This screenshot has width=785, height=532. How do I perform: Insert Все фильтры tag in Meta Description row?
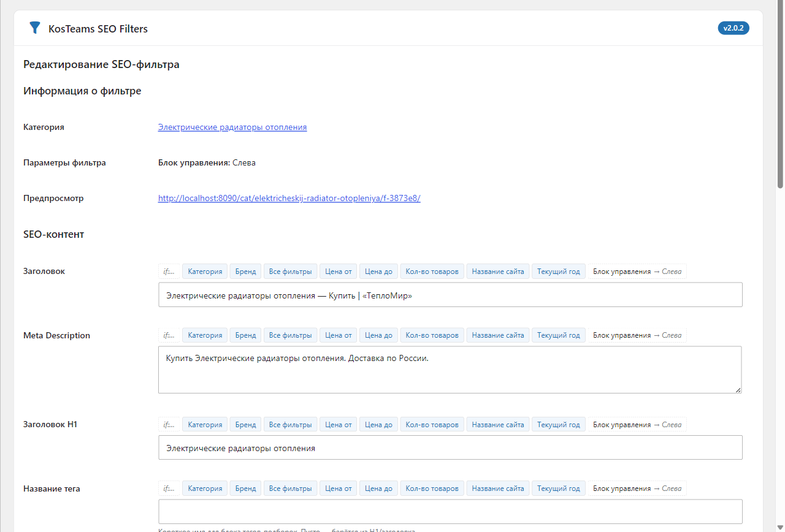tap(291, 335)
